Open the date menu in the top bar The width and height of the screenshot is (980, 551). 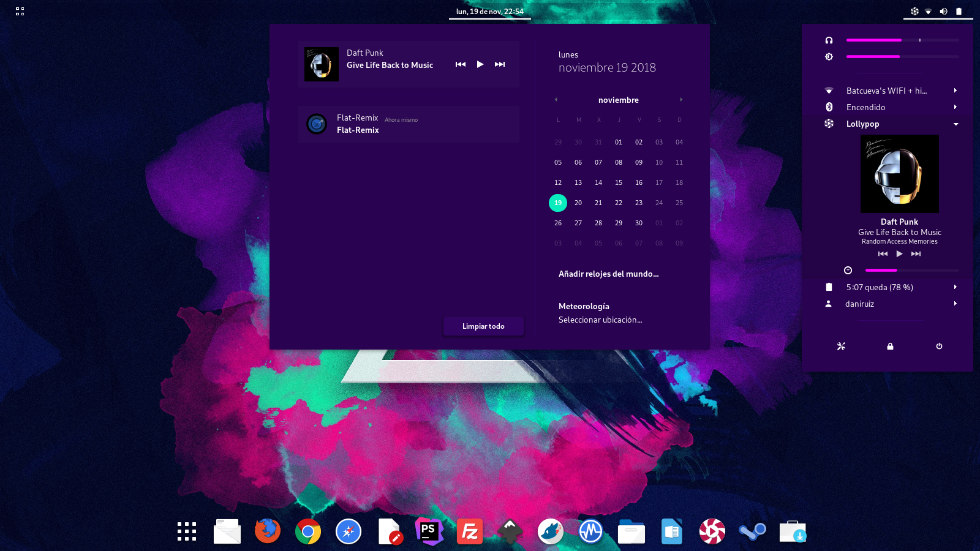coord(490,10)
